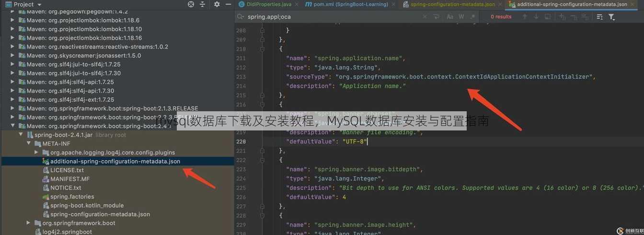Select Maven: org.projectlombok:lombok:1.18.16 entry
This screenshot has height=235, width=644.
point(84,38)
